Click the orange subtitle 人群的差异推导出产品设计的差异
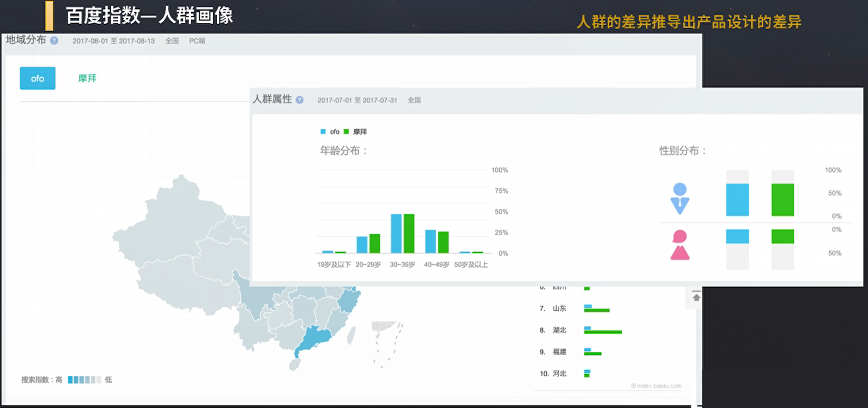 tap(689, 22)
